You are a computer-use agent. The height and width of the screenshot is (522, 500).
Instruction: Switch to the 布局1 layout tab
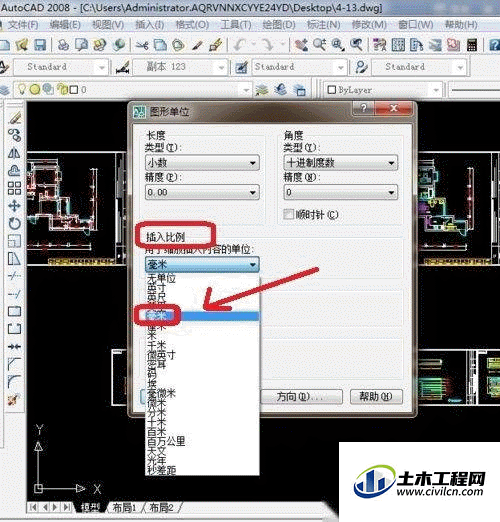[x=124, y=507]
